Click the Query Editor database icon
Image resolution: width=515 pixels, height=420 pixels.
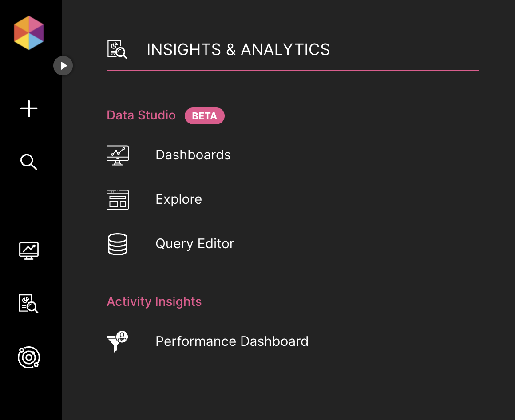coord(118,244)
